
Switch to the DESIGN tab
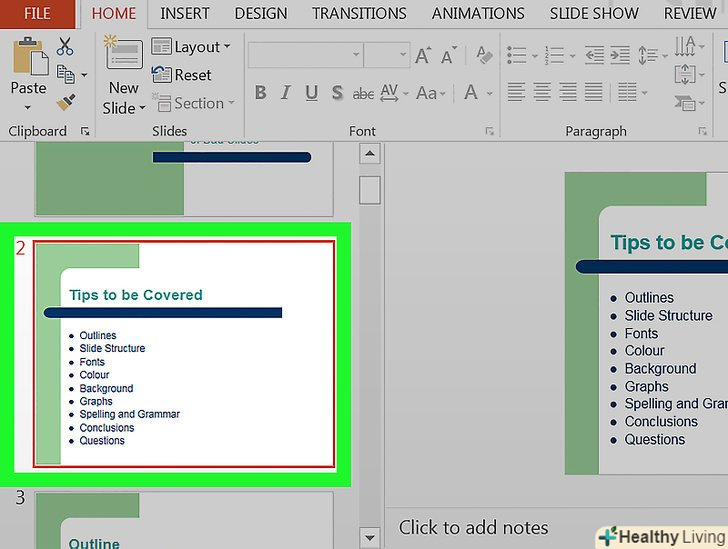[x=261, y=14]
